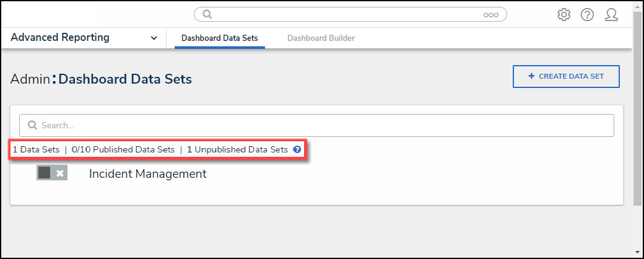Focus the data set Search field
Screen dimensions: 644x259
coord(322,125)
